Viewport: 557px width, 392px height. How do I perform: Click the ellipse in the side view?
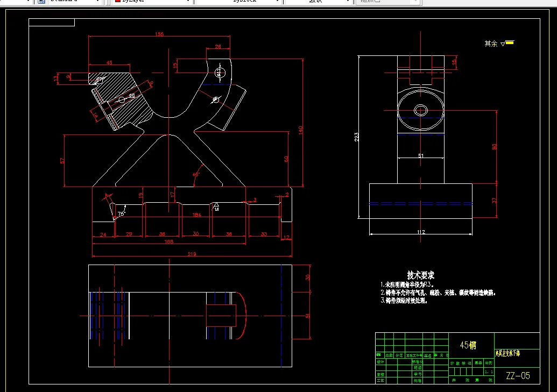pyautogui.click(x=421, y=110)
